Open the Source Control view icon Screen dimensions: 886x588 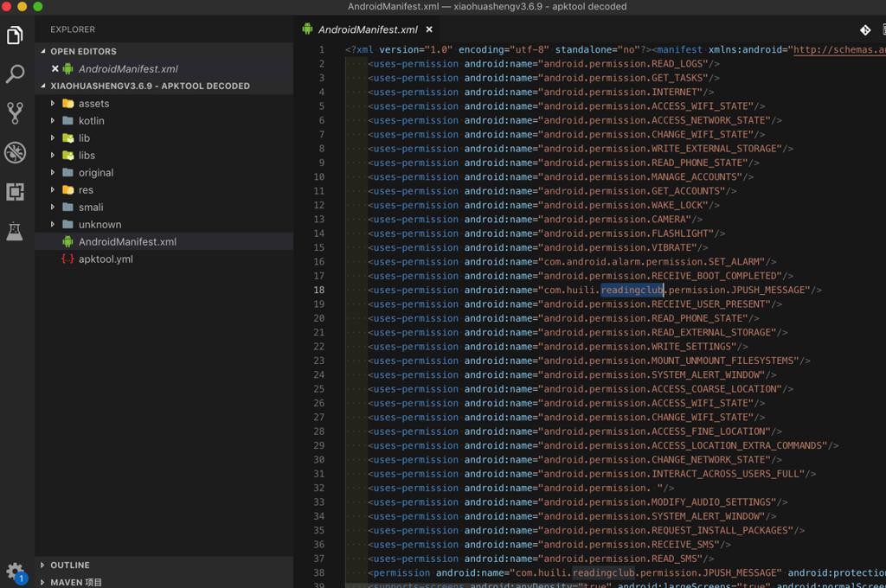(x=15, y=113)
